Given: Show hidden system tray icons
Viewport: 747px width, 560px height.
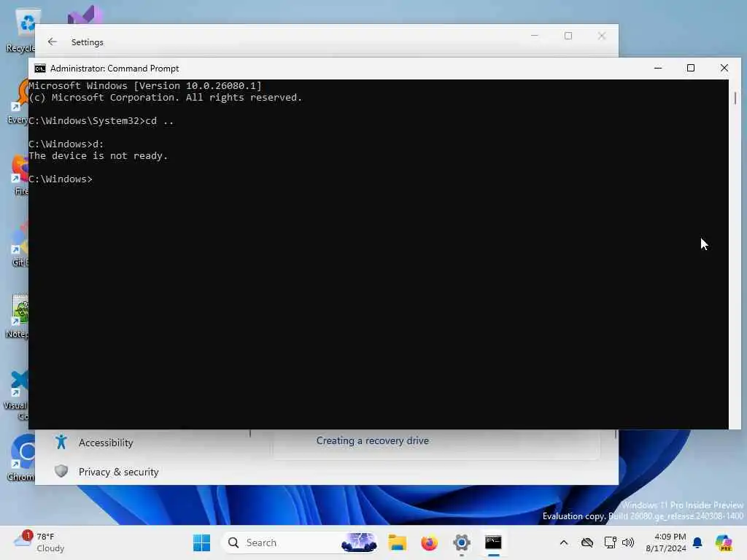Looking at the screenshot, I should pos(564,542).
